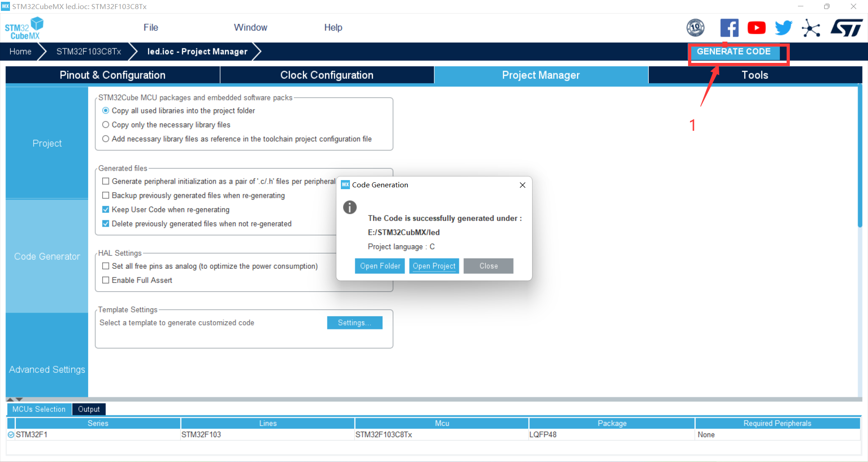Viewport: 868px width, 462px height.
Task: Open the Project side section
Action: pyautogui.click(x=47, y=143)
